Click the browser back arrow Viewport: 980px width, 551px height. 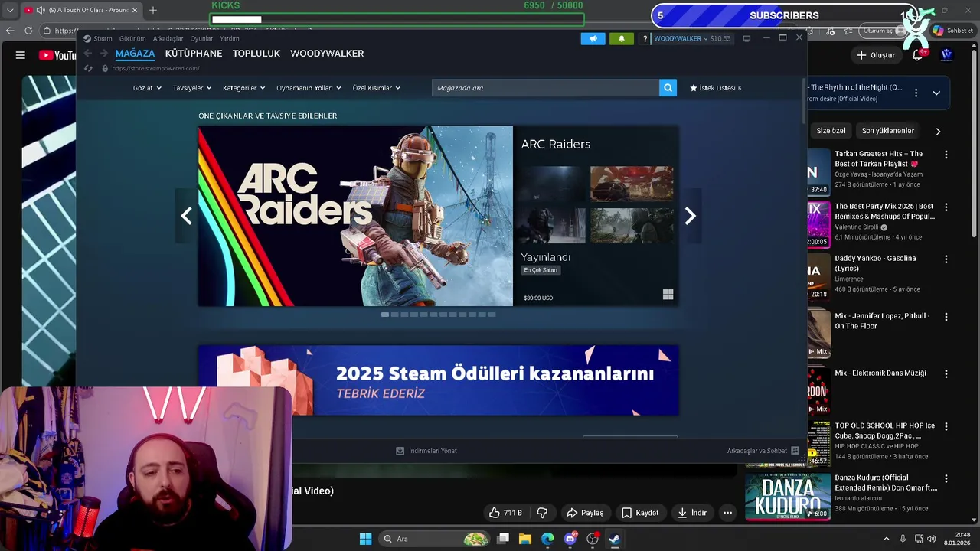(x=10, y=31)
